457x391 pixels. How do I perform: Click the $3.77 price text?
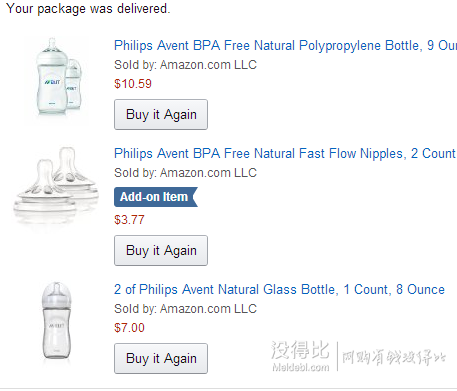(129, 220)
